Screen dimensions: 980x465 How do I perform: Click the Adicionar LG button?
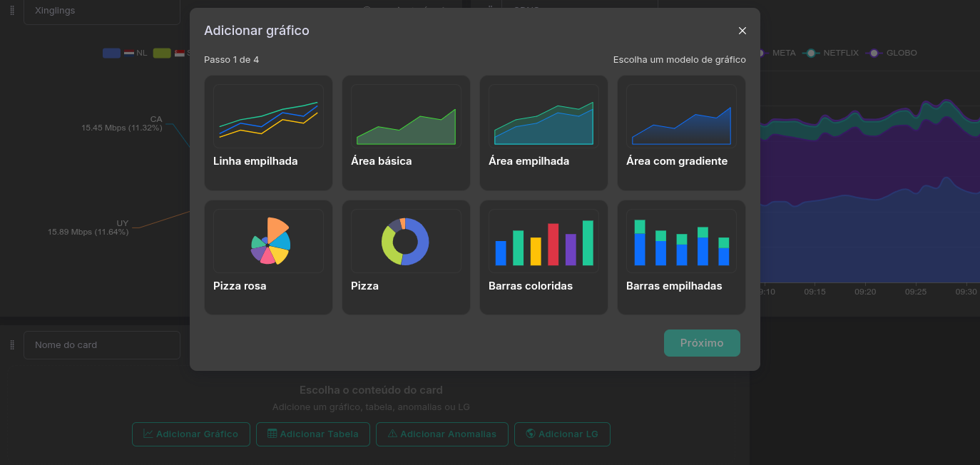[x=562, y=434]
